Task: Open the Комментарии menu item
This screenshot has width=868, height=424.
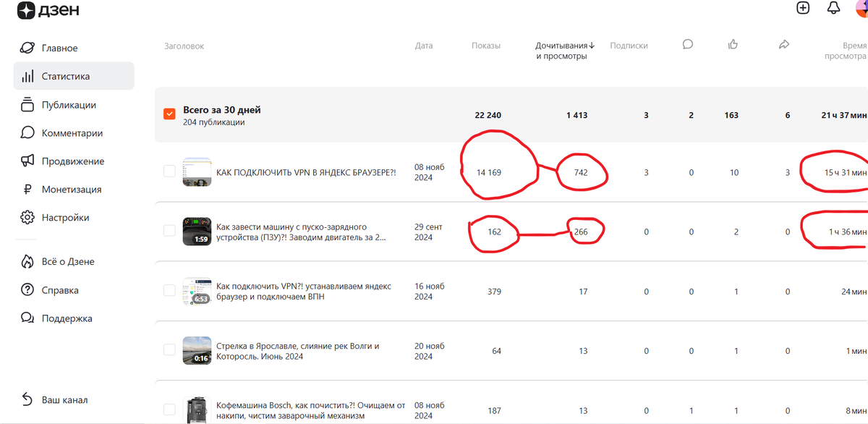Action: click(72, 132)
